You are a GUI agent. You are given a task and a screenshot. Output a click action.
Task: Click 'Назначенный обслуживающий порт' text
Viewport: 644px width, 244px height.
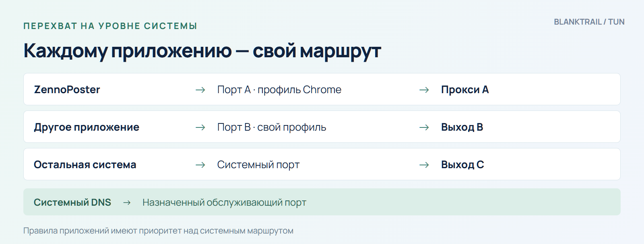tap(224, 202)
